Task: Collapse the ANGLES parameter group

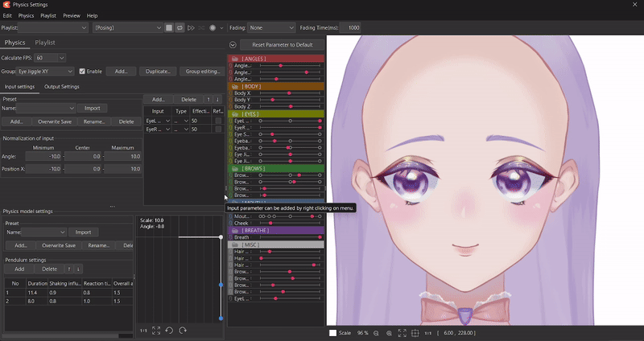Action: (x=234, y=59)
